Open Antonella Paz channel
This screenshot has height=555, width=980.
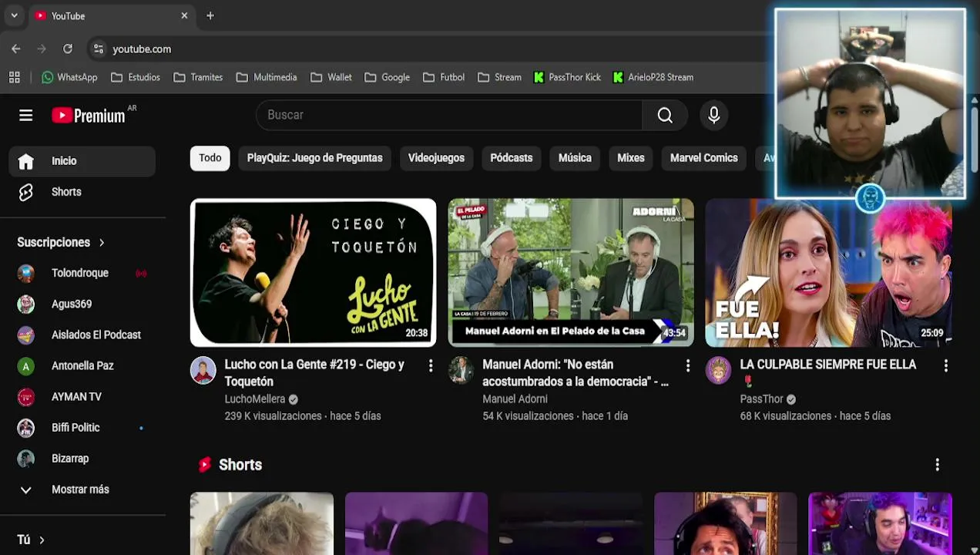82,366
